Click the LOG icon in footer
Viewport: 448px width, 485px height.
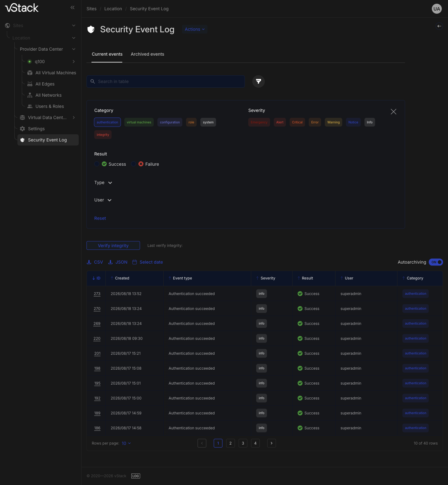[136, 476]
